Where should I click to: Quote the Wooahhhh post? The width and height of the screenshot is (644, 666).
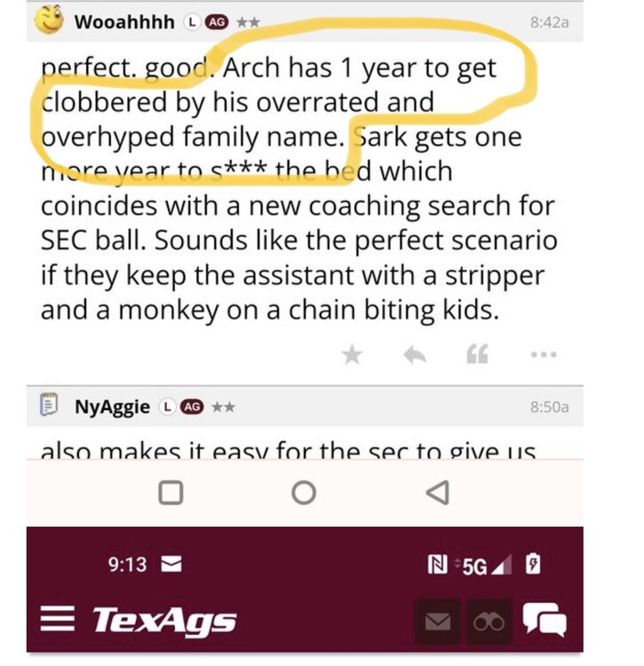477,355
